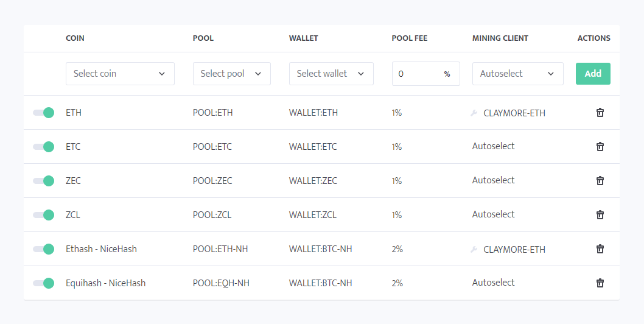Delete the ZCL row
The image size is (644, 324).
(x=600, y=215)
